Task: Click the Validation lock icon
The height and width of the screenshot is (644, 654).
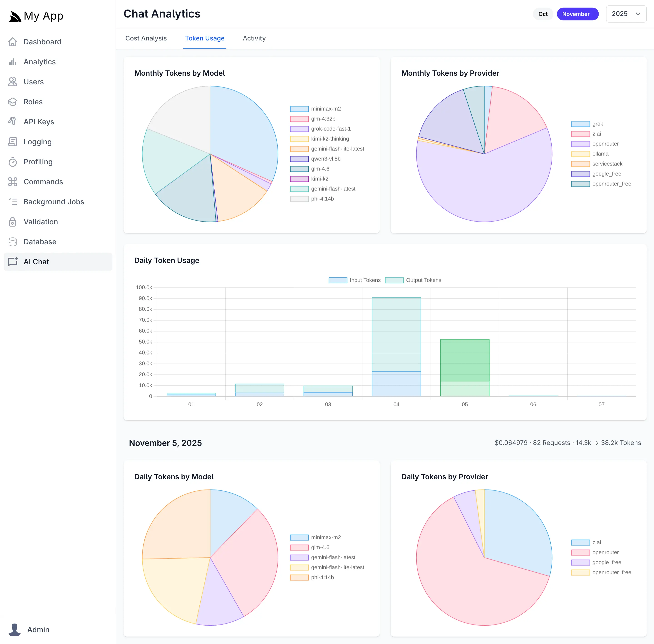Action: tap(12, 222)
